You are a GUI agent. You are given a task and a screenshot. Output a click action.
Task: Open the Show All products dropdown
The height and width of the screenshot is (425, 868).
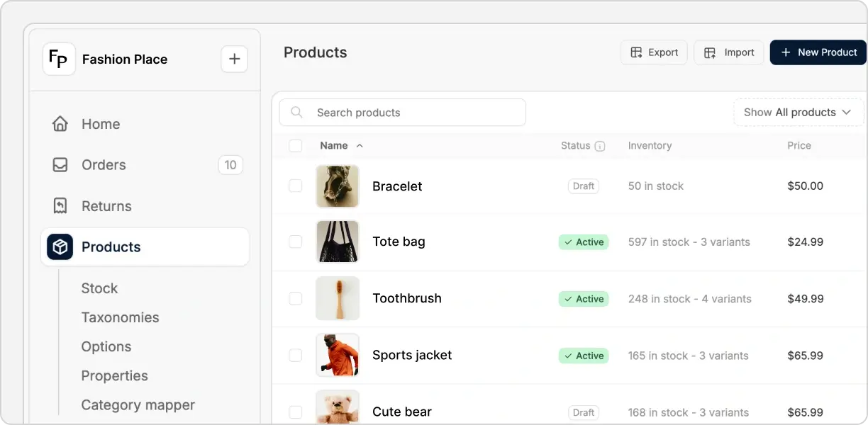(798, 112)
